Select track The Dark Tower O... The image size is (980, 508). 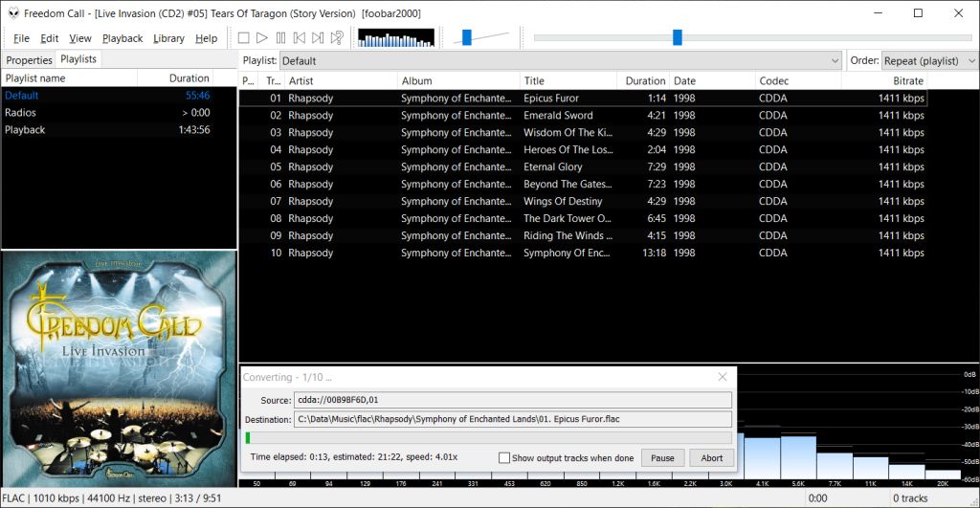(583, 219)
